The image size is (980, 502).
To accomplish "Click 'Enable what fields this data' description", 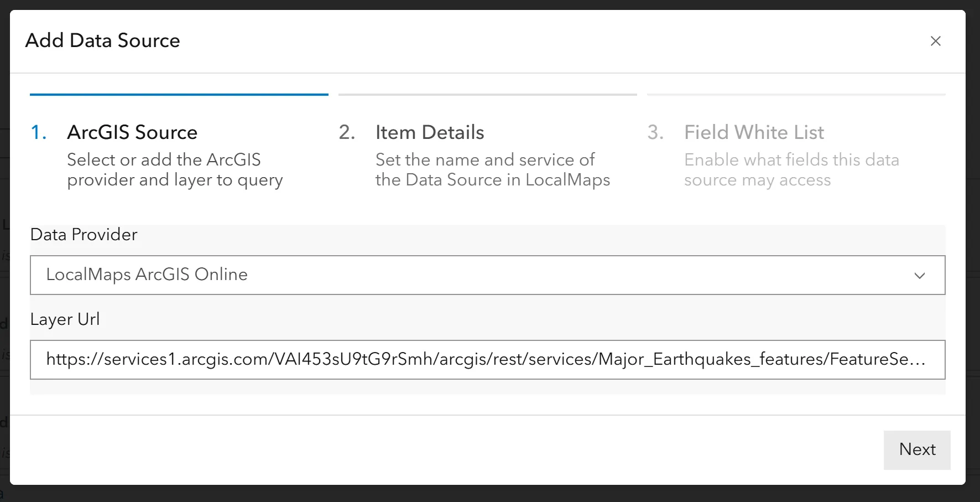I will tap(791, 170).
